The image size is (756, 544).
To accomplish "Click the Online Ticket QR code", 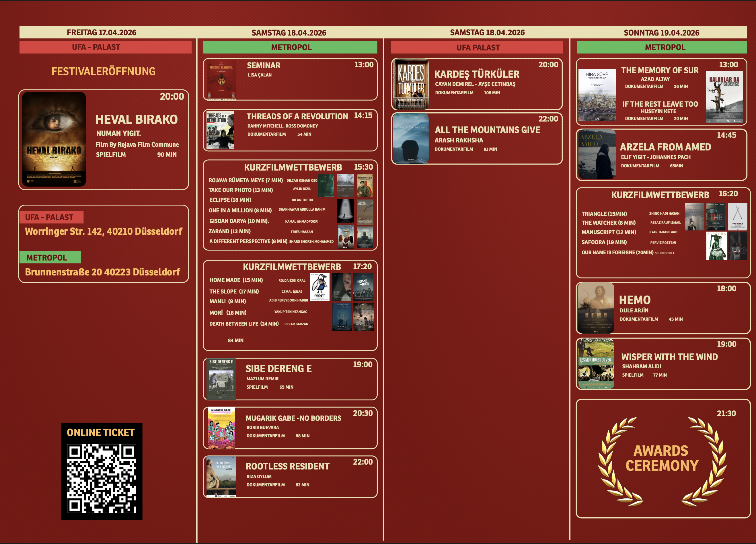I will click(x=102, y=478).
